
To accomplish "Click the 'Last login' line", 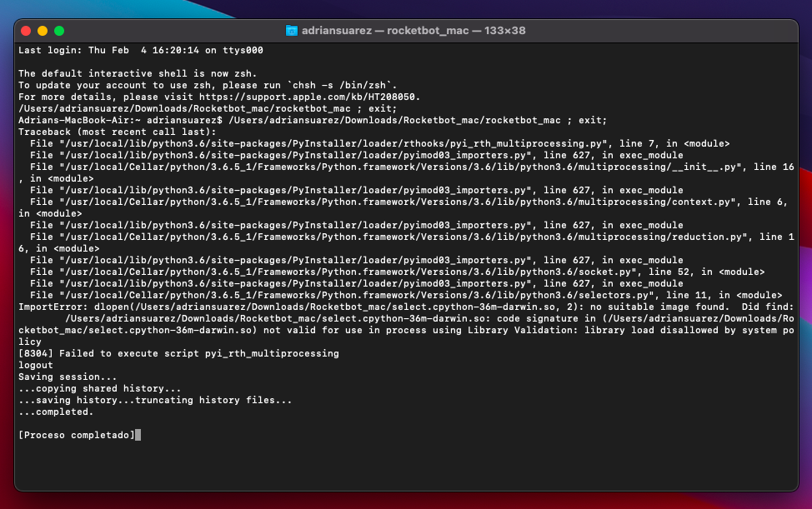I will 140,50.
